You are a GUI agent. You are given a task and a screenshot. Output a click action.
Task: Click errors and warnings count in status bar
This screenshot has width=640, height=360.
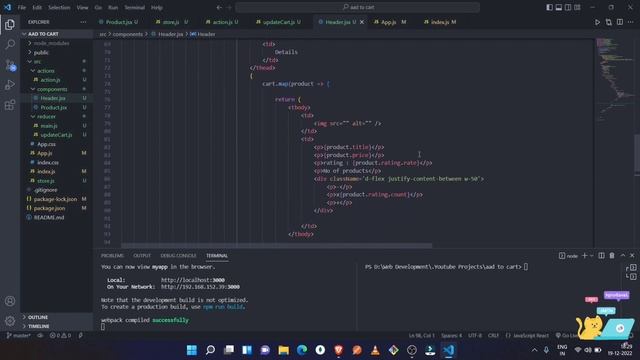[x=60, y=336]
